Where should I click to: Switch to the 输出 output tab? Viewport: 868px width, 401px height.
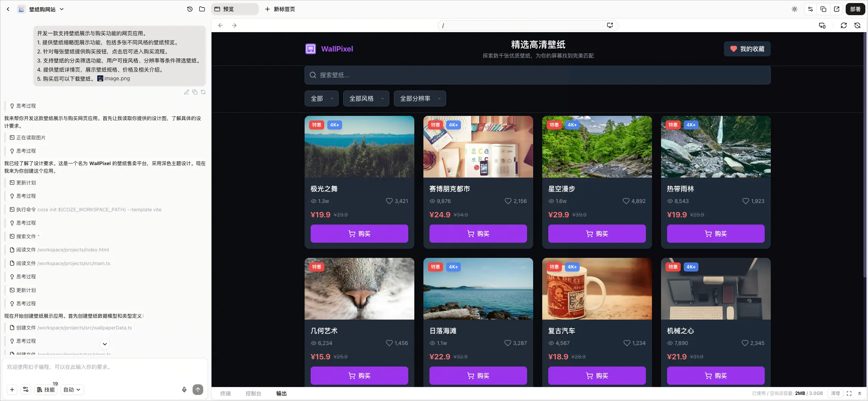pyautogui.click(x=282, y=393)
